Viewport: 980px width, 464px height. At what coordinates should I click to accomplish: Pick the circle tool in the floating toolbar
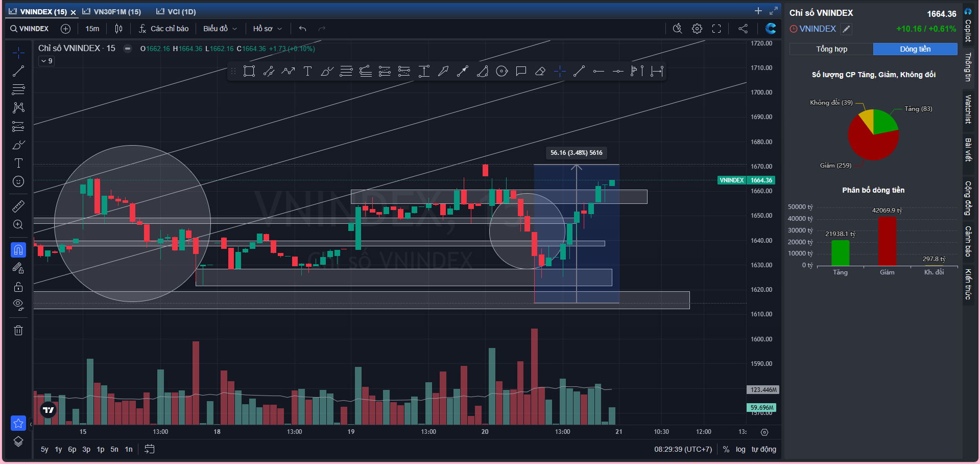point(502,72)
